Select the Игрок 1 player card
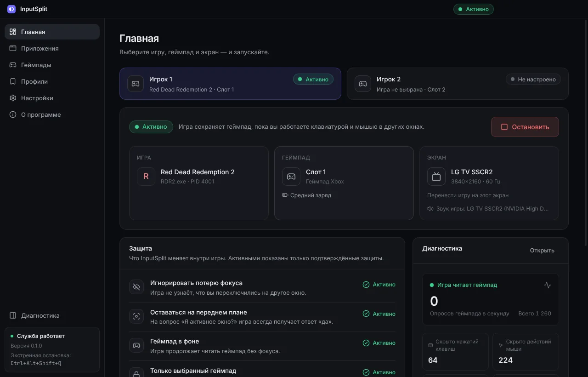The image size is (588, 377). 230,84
